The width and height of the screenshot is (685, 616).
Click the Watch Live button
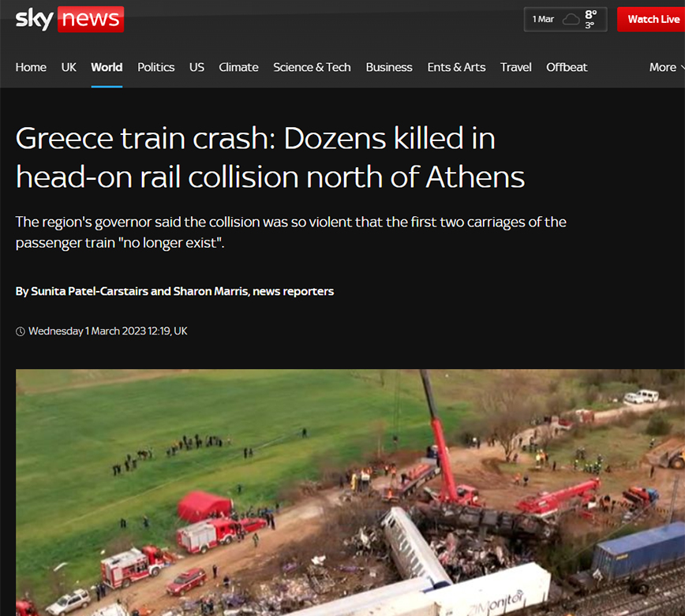tap(653, 19)
